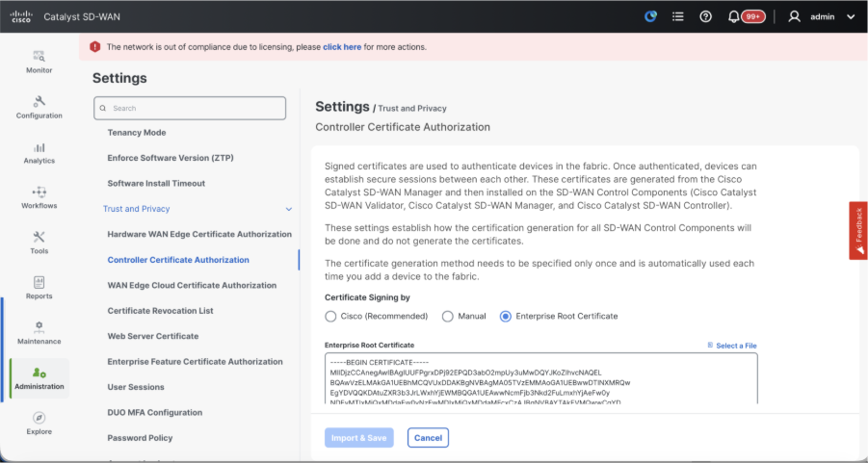
Task: Open the Configuration wrench icon
Action: pos(39,106)
